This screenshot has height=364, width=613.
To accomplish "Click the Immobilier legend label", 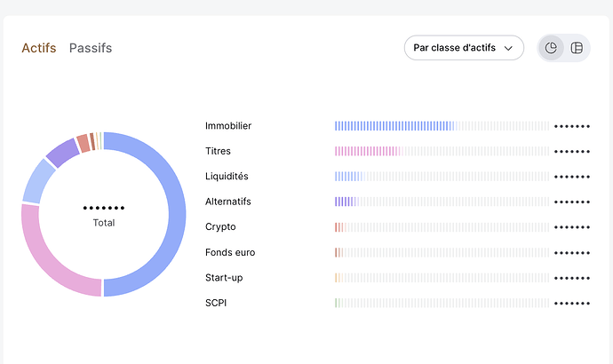I will 228,126.
